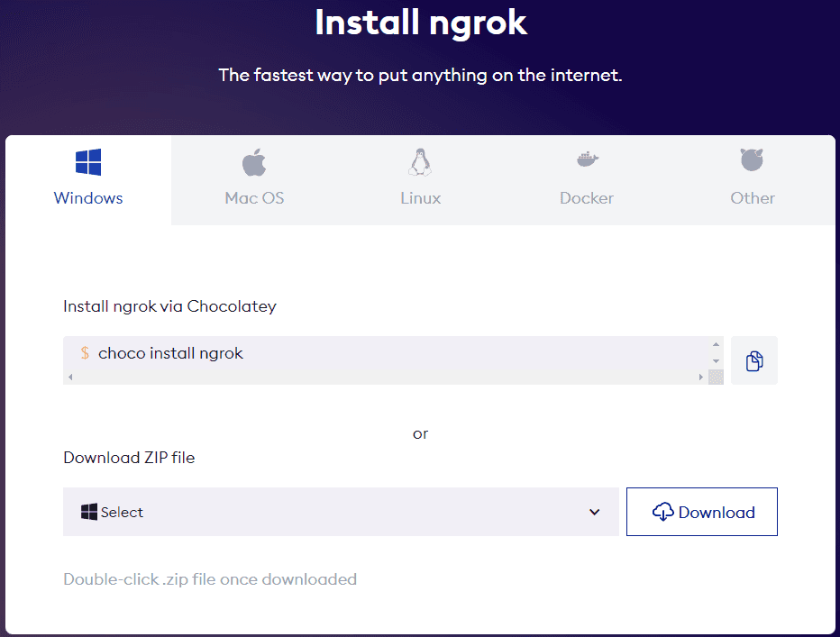Click the Linux penguin icon
Image resolution: width=840 pixels, height=637 pixels.
coord(420,162)
